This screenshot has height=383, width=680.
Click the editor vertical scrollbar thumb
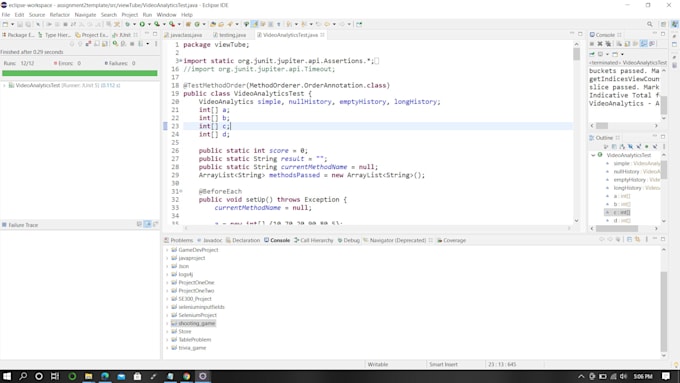(576, 54)
